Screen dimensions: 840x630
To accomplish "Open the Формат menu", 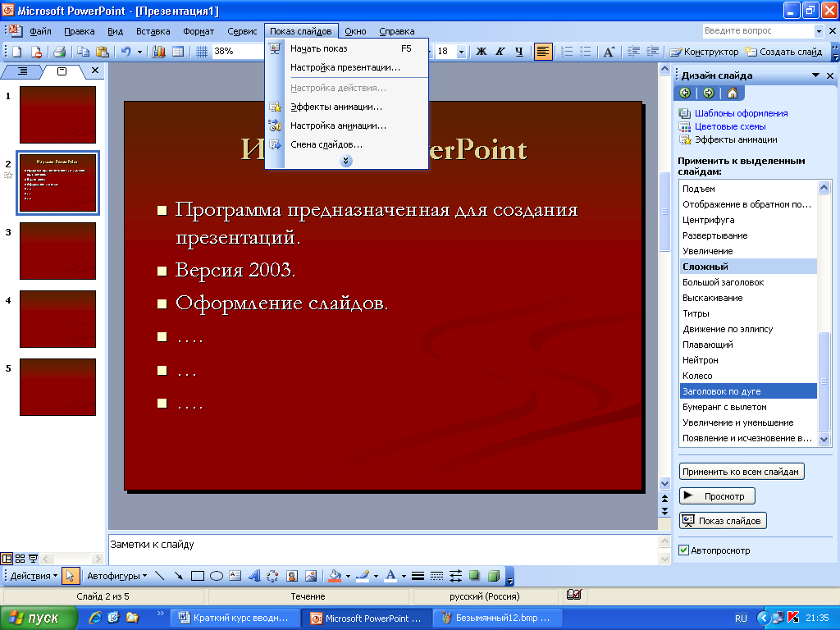I will pos(199,31).
